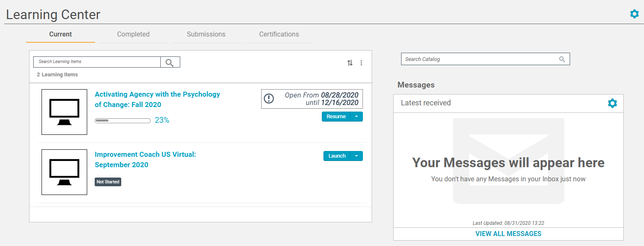Click the 23% progress percentage text
Image resolution: width=644 pixels, height=246 pixels.
[162, 120]
